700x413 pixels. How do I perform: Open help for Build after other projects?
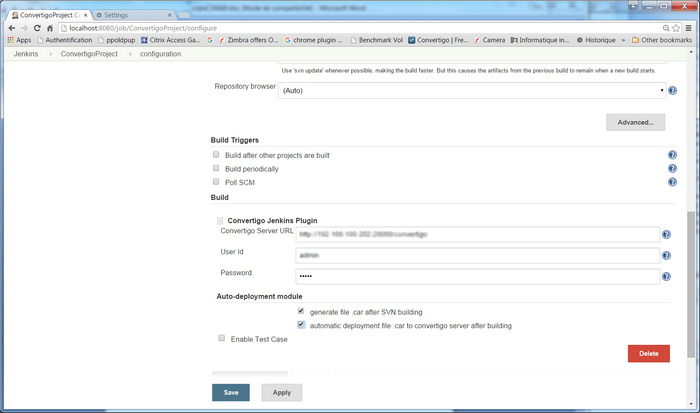pyautogui.click(x=672, y=155)
